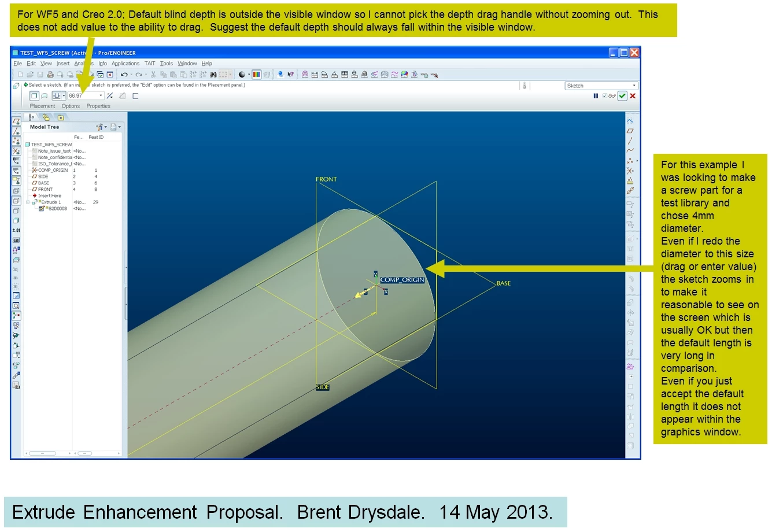Toggle the remove material option

[x=123, y=96]
